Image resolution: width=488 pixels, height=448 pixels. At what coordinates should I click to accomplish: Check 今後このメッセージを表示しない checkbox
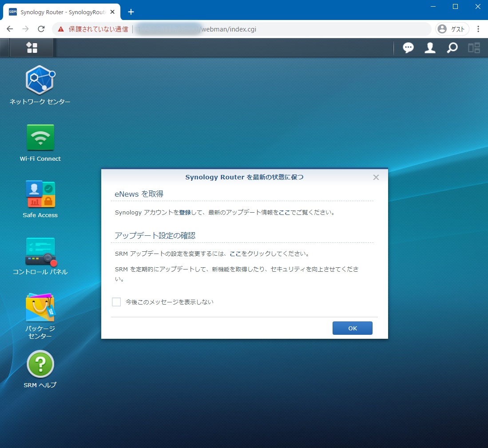point(116,302)
